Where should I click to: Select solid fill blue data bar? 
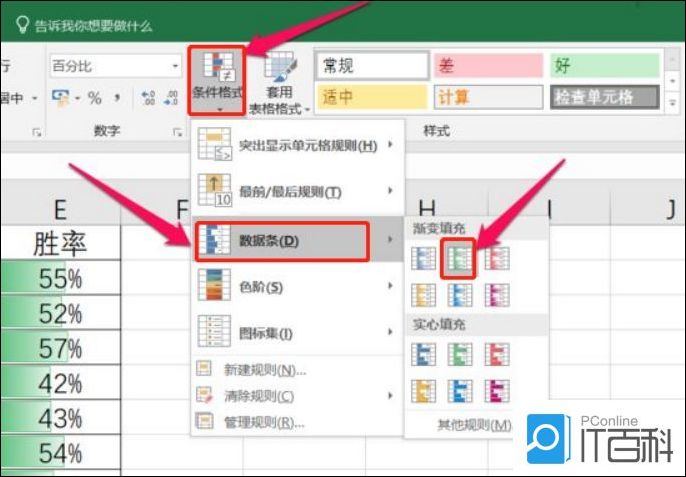(424, 354)
